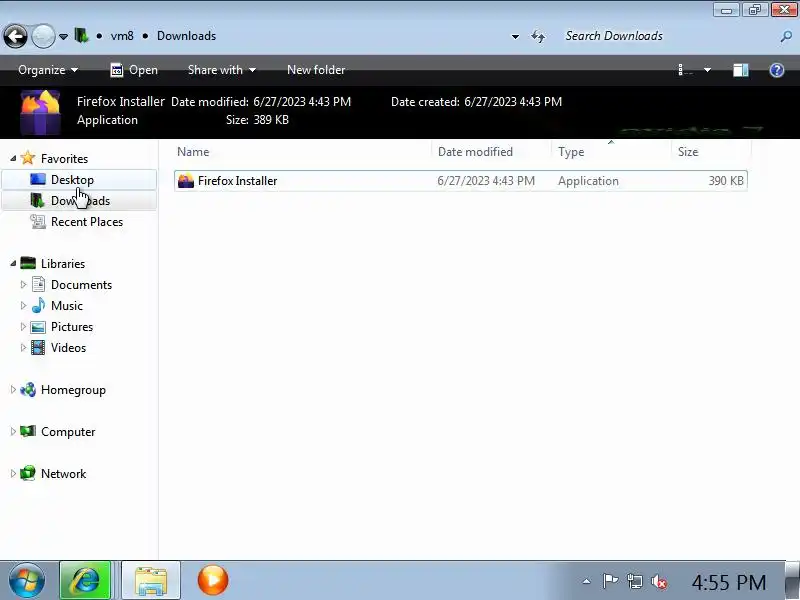Select the Firefox Installer file row
Viewport: 800px width, 600px height.
tap(461, 181)
